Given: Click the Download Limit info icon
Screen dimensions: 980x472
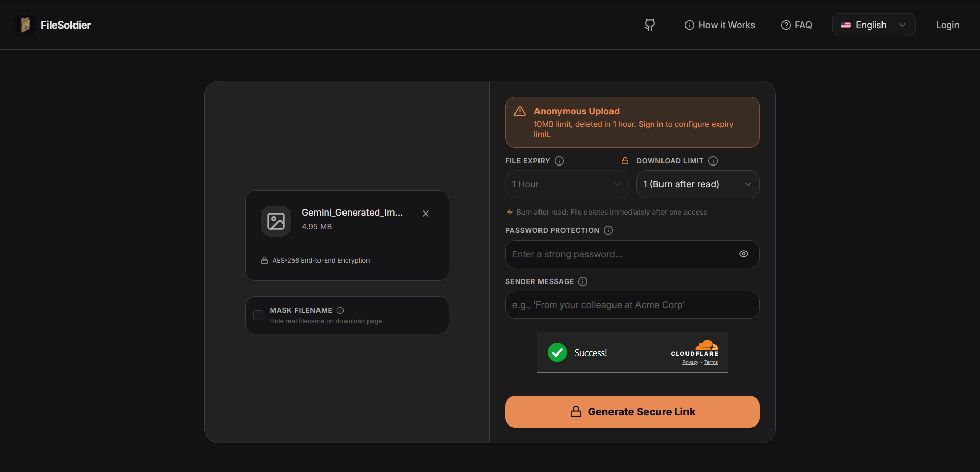Looking at the screenshot, I should click(x=713, y=161).
